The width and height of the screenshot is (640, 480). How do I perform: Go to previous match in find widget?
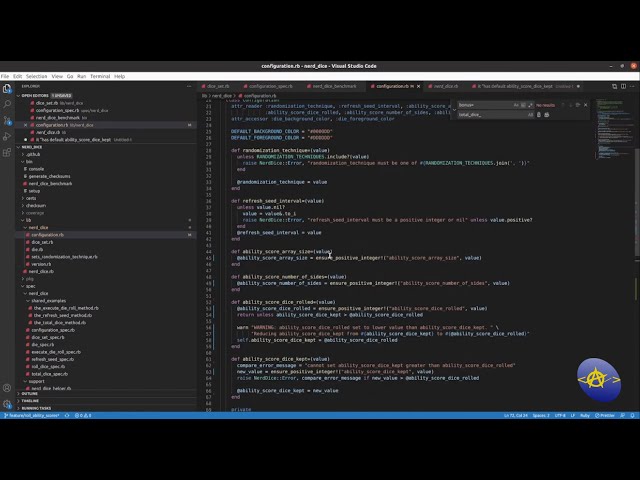[563, 105]
